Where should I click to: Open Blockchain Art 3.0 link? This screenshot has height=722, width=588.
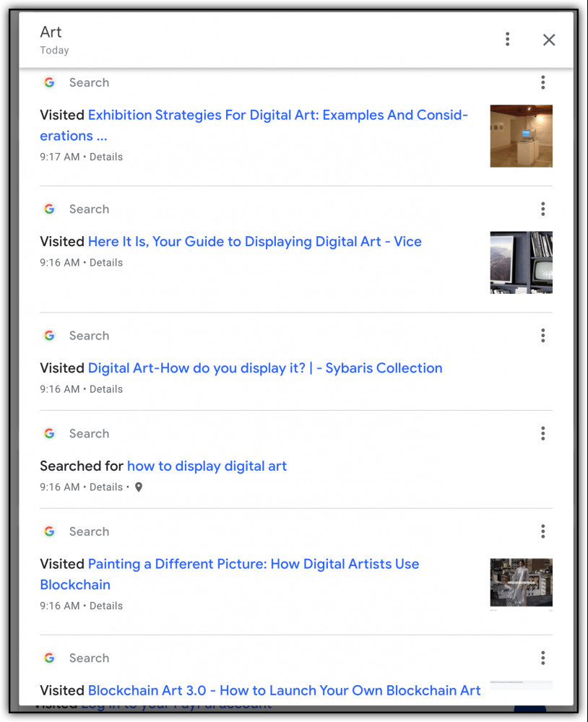(285, 691)
